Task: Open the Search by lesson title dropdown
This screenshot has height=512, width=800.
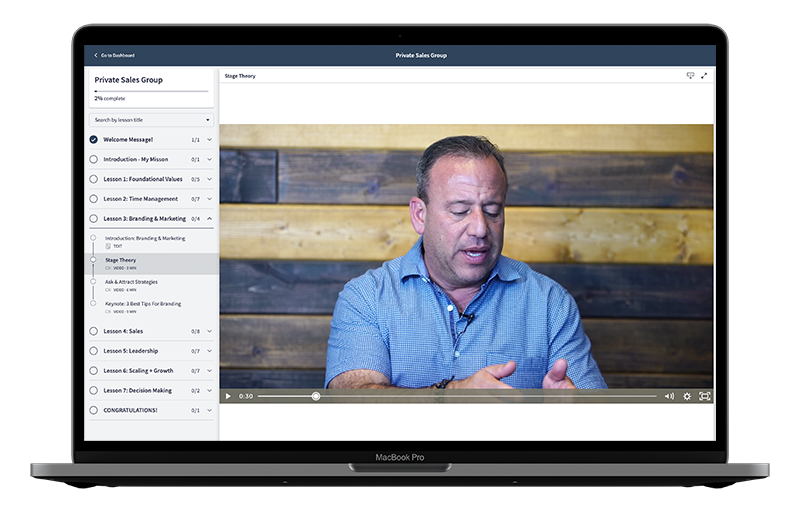Action: click(152, 120)
